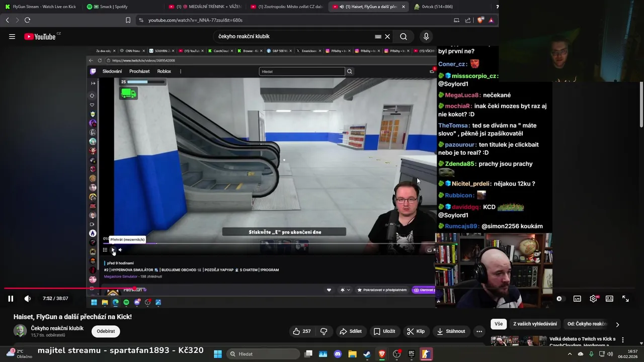Screen dimensions: 644x362
Task: Show next chips with right chevron
Action: click(x=617, y=324)
